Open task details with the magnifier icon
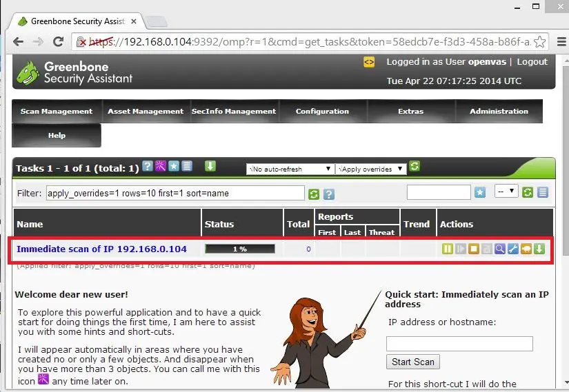The width and height of the screenshot is (569, 392). (500, 249)
